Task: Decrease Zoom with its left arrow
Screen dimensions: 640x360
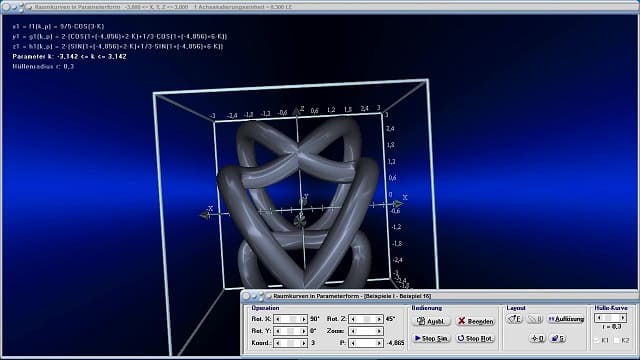Action: click(x=353, y=331)
